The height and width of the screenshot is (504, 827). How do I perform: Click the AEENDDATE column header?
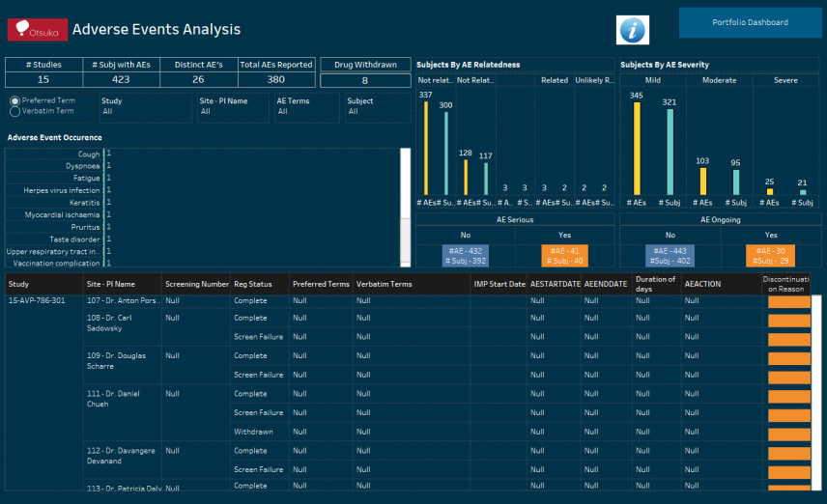606,284
